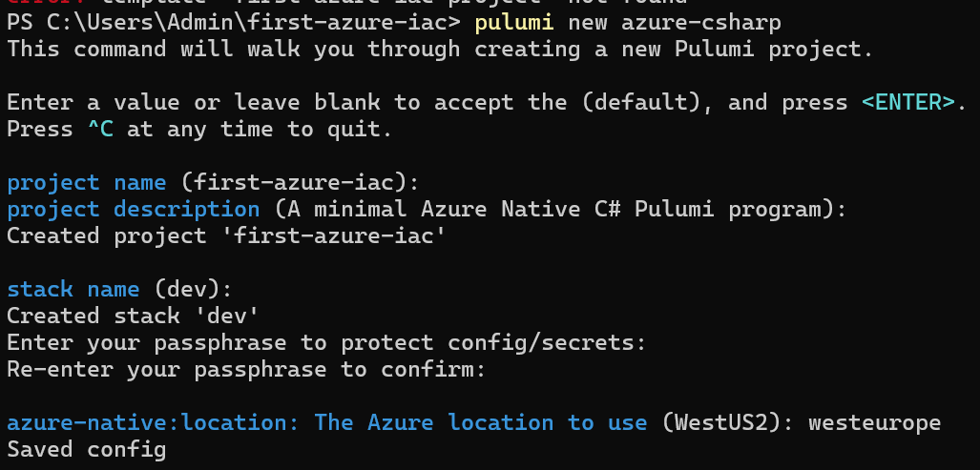980x470 pixels.
Task: Click the 'Re-enter your passphrase to confirm' line
Action: point(246,370)
